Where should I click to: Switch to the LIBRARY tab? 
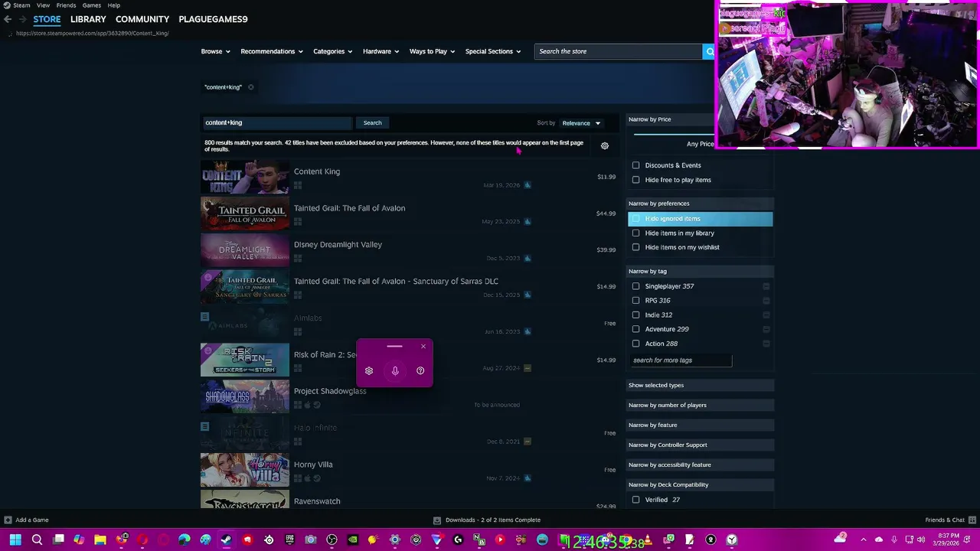point(88,19)
